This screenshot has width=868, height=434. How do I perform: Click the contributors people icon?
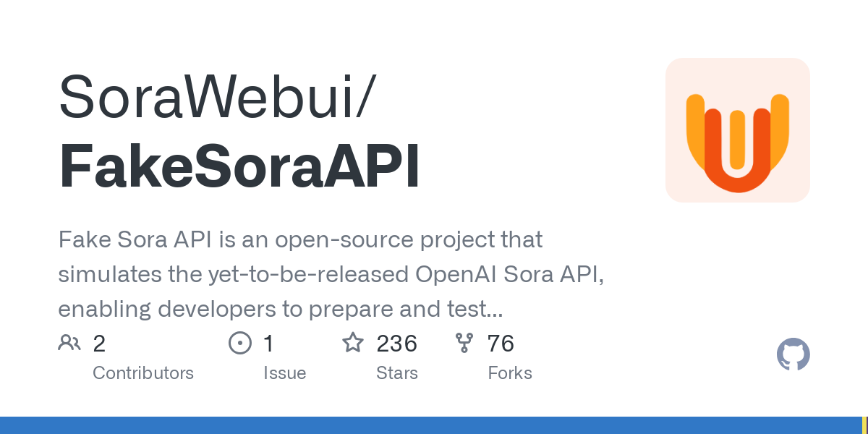[69, 343]
